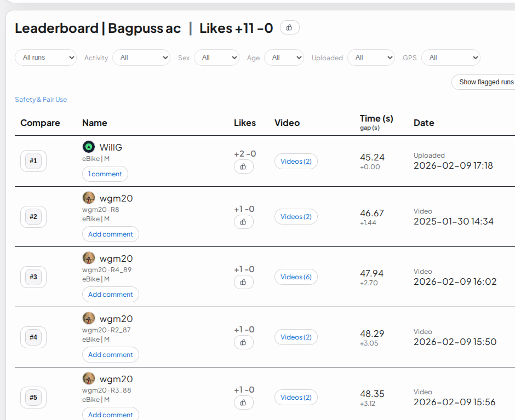Viewport: 515px width, 420px height.
Task: Add a comment to wgm20's rank #2 run
Action: [x=110, y=234]
